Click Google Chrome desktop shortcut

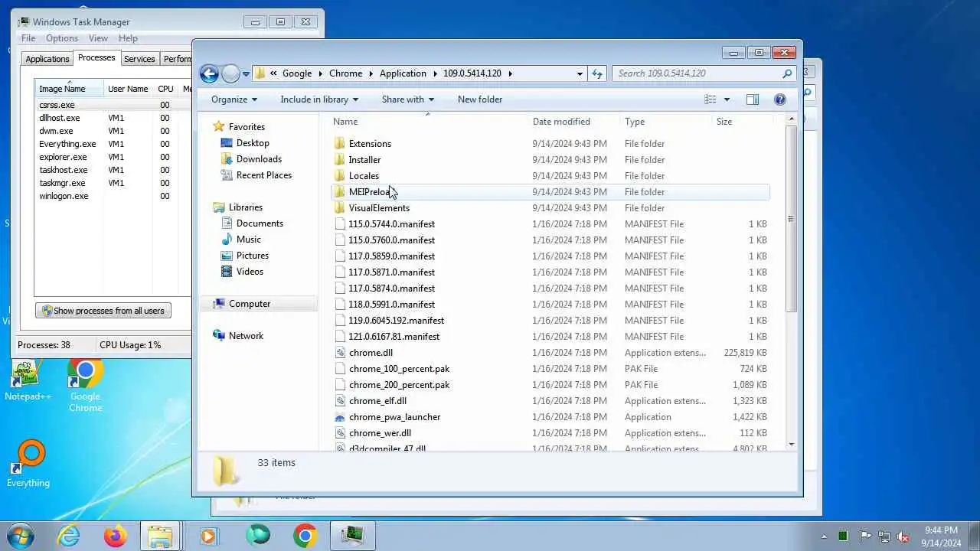[x=85, y=386]
